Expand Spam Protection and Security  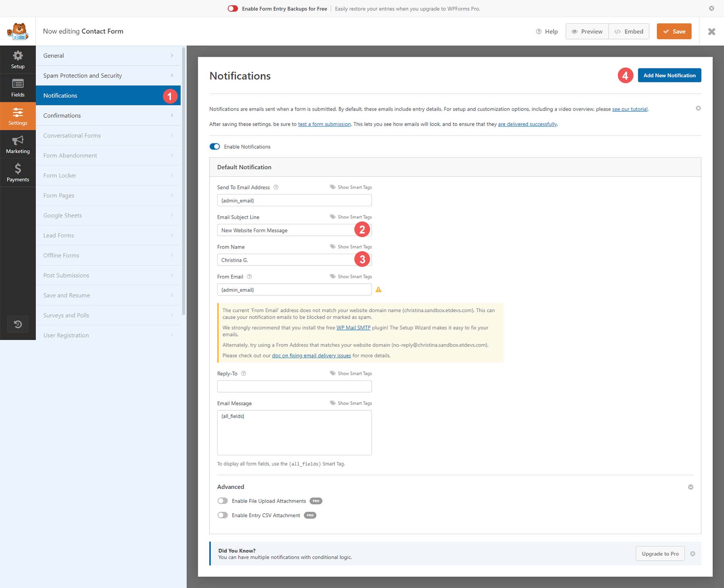coord(108,75)
